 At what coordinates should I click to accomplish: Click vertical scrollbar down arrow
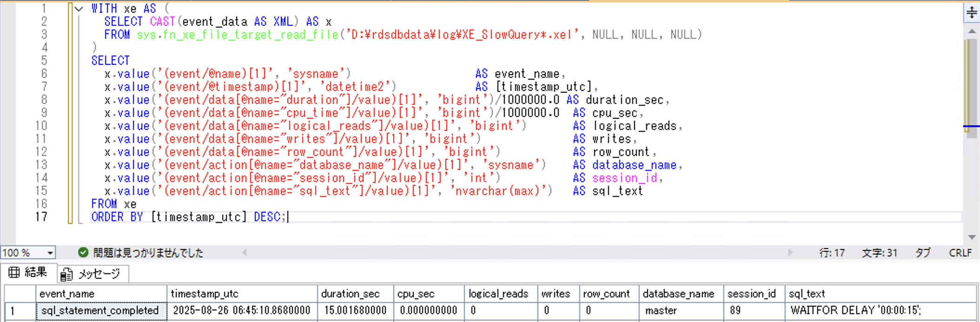point(972,237)
